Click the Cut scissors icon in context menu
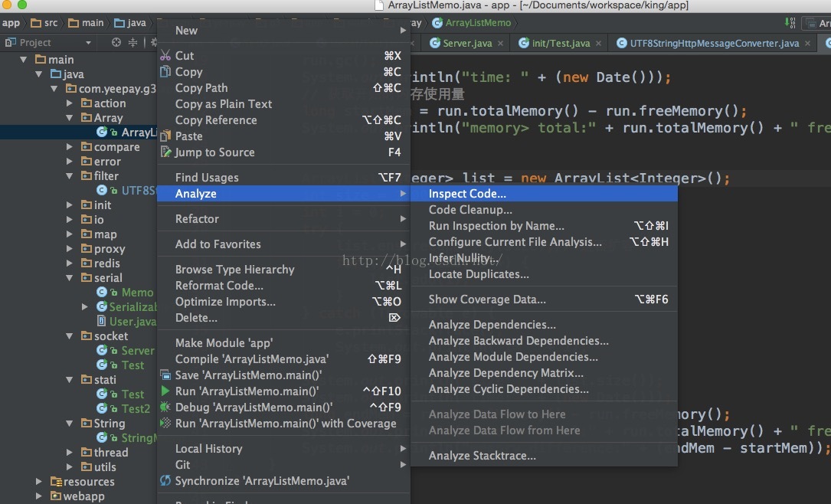This screenshot has height=504, width=831. (165, 56)
